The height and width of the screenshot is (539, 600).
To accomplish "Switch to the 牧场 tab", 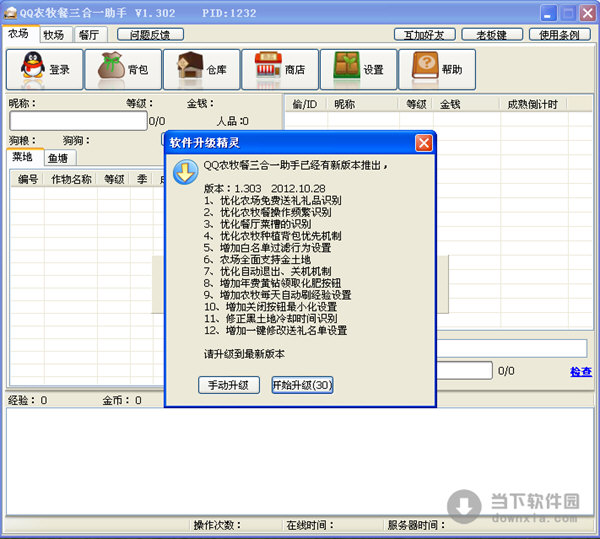I will point(54,35).
